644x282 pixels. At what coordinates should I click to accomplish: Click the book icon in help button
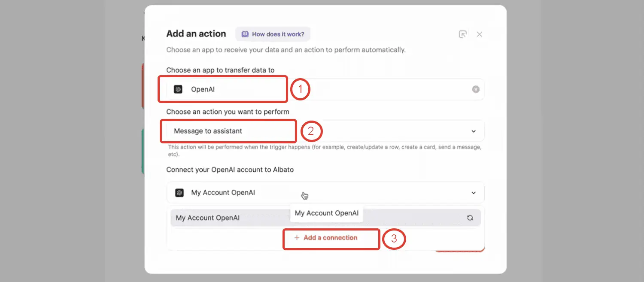pos(245,34)
